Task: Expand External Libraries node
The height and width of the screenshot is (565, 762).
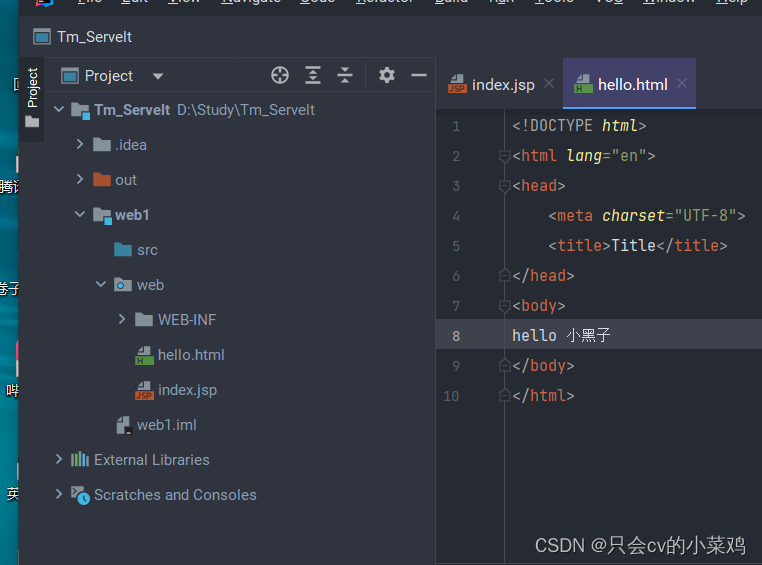Action: [59, 460]
